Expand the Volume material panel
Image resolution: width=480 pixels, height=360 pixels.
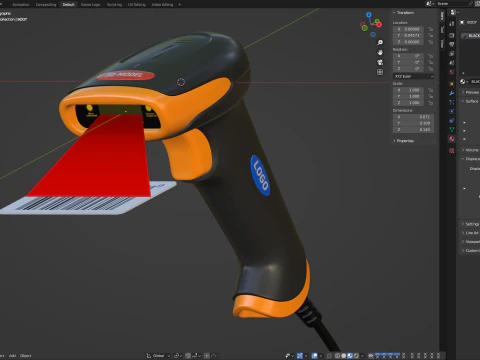tap(470, 150)
